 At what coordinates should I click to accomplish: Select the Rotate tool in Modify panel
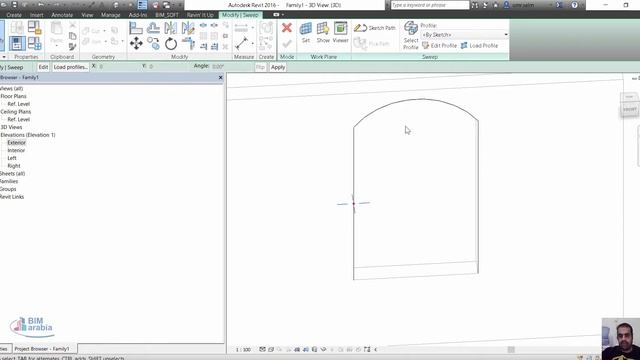[x=171, y=43]
